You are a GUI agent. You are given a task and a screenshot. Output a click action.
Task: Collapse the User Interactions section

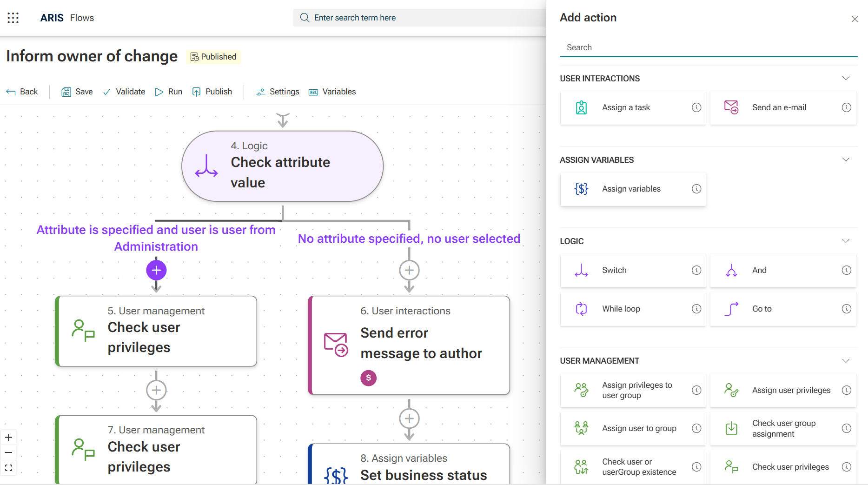point(846,78)
